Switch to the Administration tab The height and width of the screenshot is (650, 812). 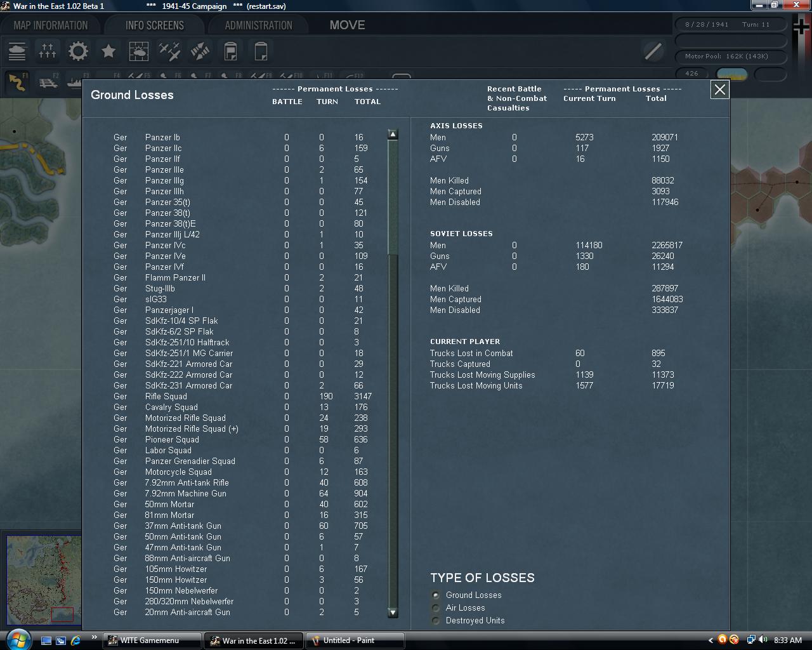[x=258, y=25]
